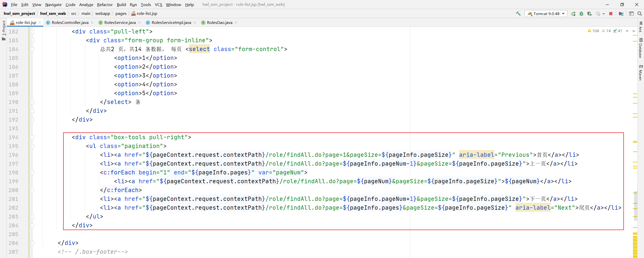Click the IntelliJ IDEA logo icon
The height and width of the screenshot is (258, 644).
[5, 5]
